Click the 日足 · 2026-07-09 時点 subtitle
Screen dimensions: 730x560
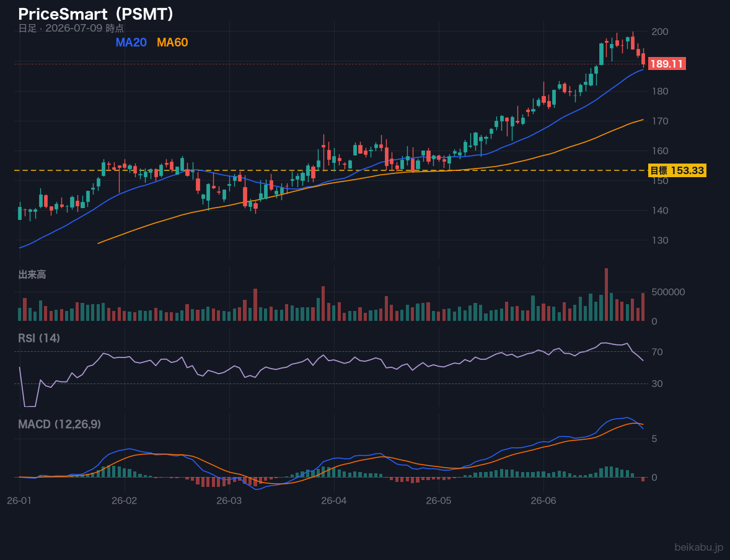coord(71,28)
